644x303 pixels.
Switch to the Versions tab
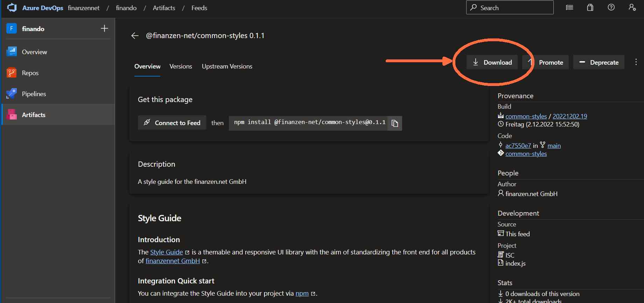click(x=181, y=66)
